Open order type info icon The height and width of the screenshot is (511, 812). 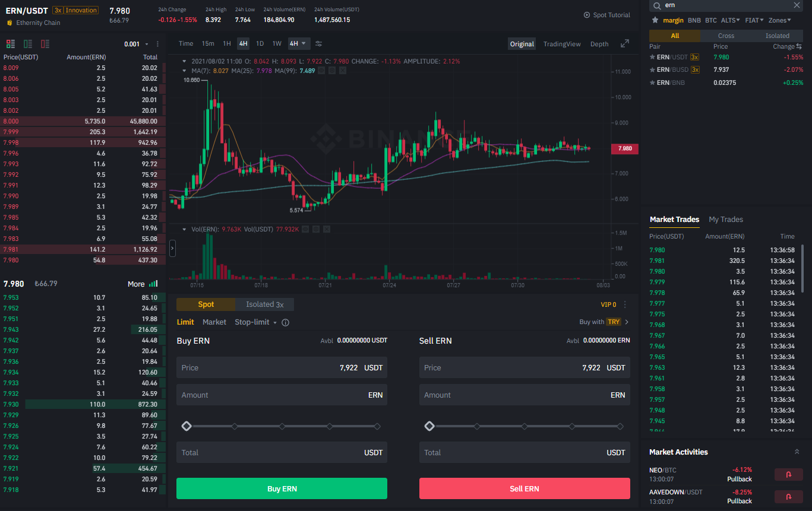pos(285,322)
